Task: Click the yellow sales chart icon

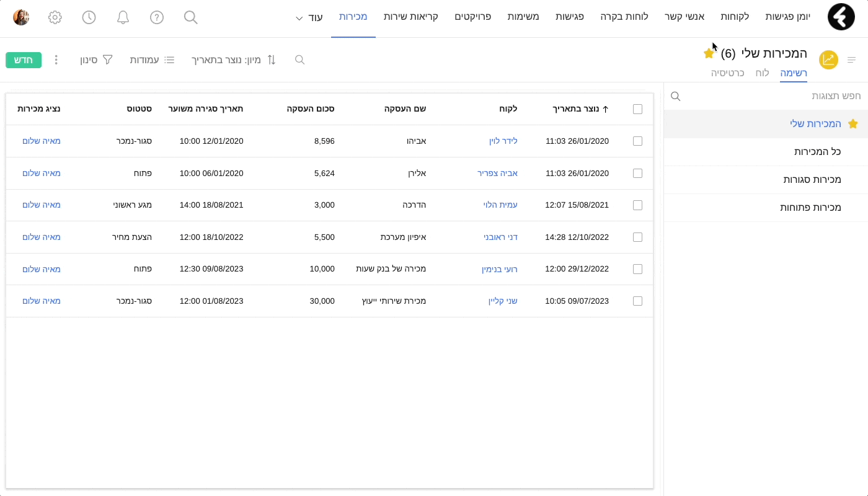Action: (828, 60)
